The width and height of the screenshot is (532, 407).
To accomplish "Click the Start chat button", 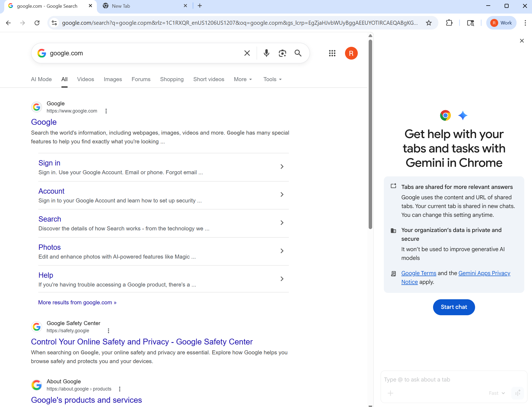I will pyautogui.click(x=454, y=307).
